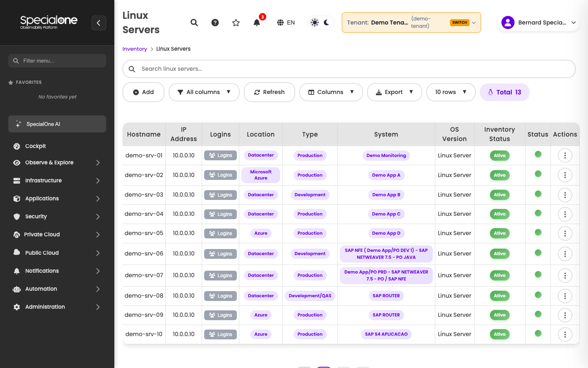588x368 pixels.
Task: Open Logins for demo-srv-10
Action: (220, 334)
